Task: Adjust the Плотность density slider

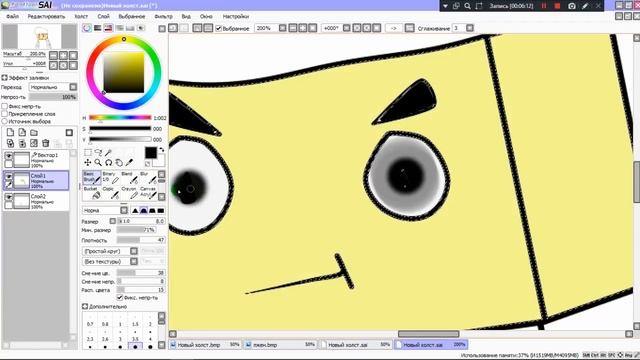Action: tap(141, 240)
